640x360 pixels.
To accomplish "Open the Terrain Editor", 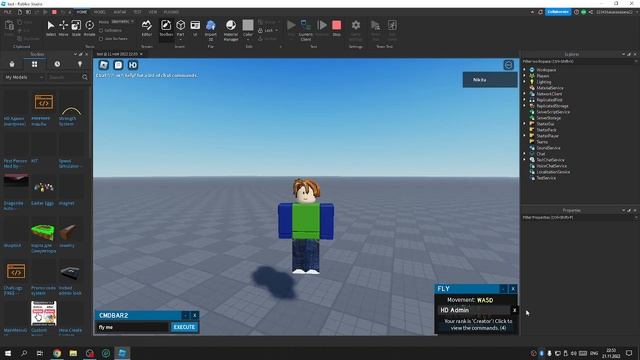I will 147,29.
